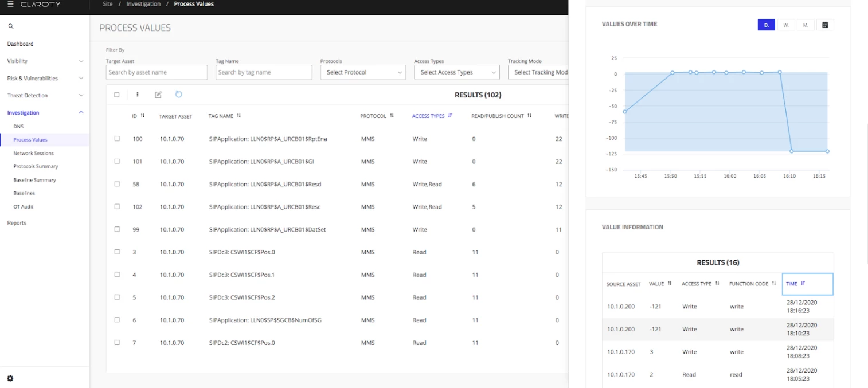Sort table by ID column arrows
Image resolution: width=868 pixels, height=388 pixels.
(x=143, y=116)
